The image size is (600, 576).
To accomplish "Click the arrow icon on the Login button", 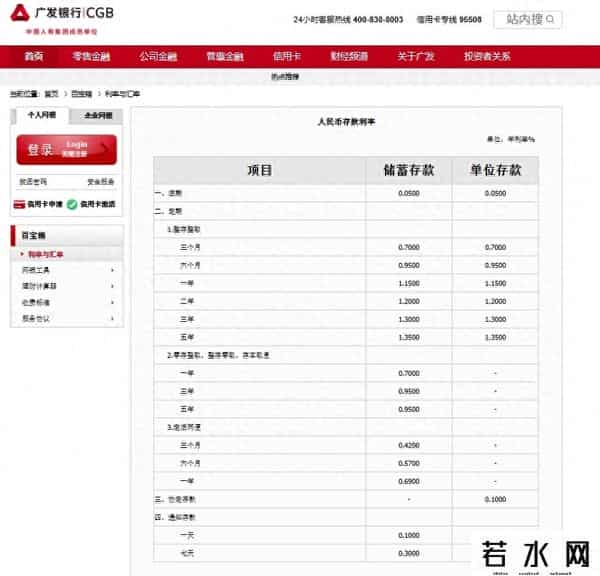I will (x=103, y=148).
